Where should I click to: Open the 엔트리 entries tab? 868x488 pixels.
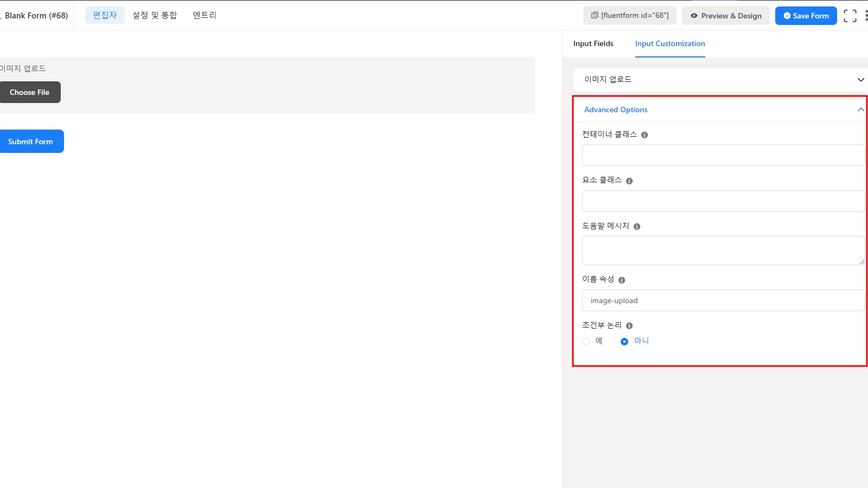[205, 15]
